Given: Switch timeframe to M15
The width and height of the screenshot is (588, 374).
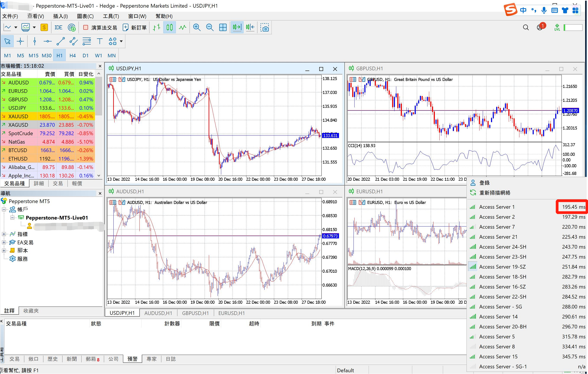Looking at the screenshot, I should 33,55.
